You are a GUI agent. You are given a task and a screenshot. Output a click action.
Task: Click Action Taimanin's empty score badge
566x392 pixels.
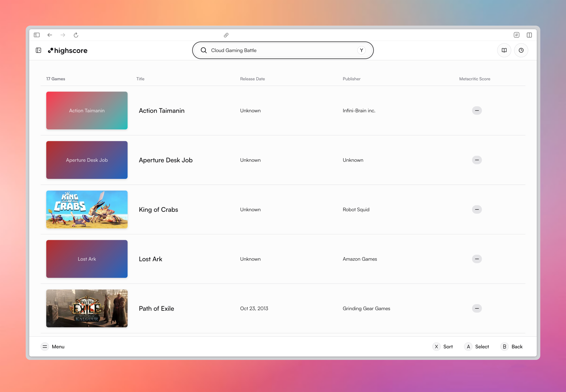[477, 111]
